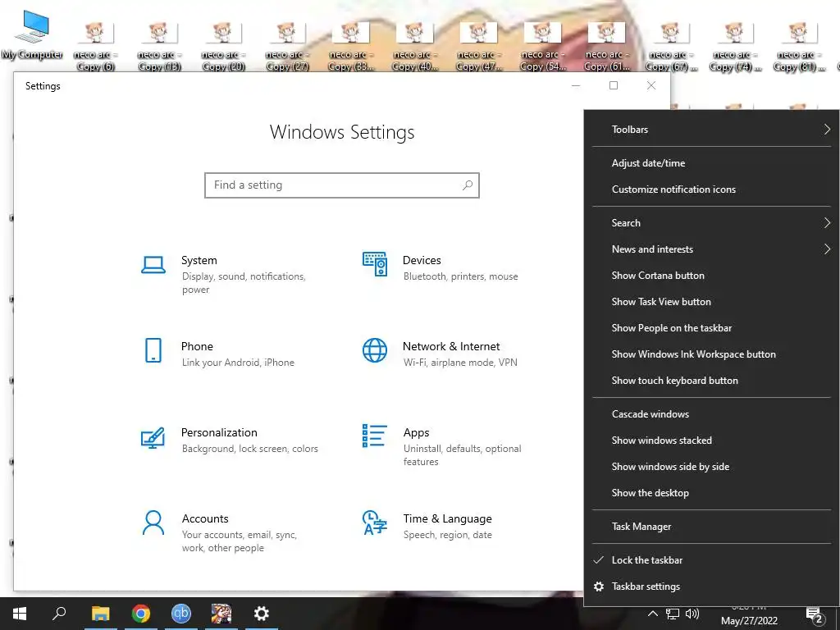Open Taskbar settings from the menu
The image size is (840, 630).
[711, 586]
